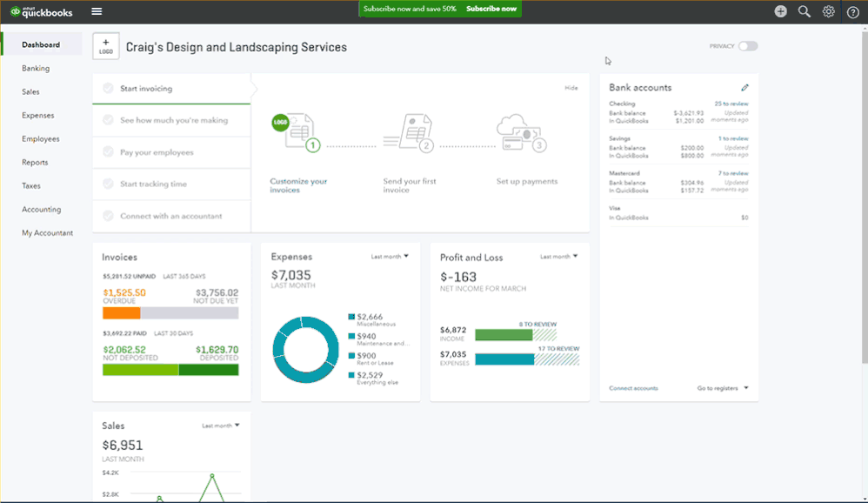Open Customize your invoices link
This screenshot has height=503, width=868.
coord(298,185)
